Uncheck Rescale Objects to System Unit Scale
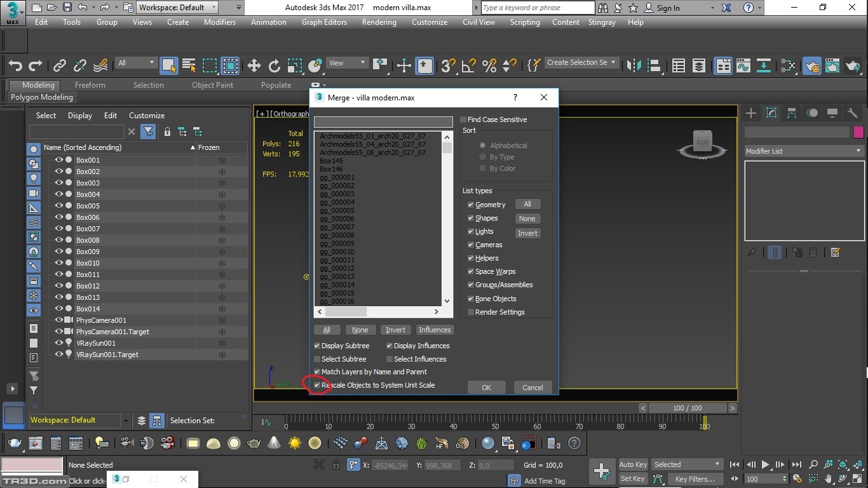 [x=317, y=385]
